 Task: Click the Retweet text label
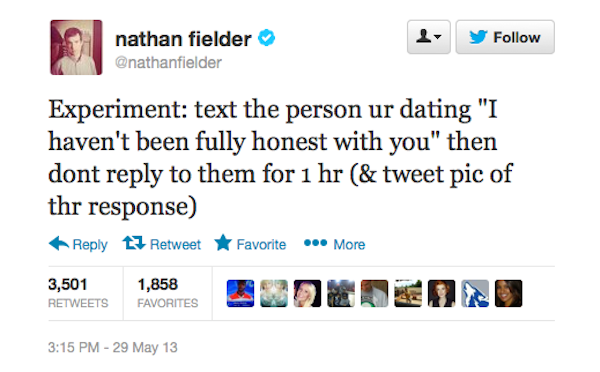(175, 244)
